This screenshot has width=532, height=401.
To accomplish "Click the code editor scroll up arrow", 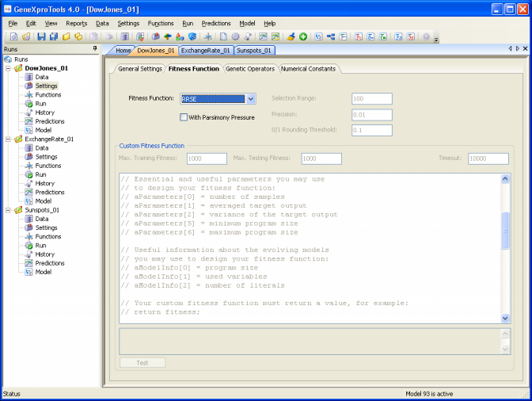I will point(505,178).
